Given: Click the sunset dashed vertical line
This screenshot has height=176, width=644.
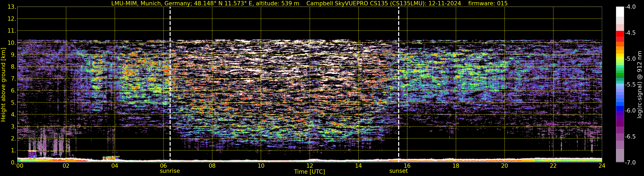Looking at the screenshot, I should tap(399, 85).
